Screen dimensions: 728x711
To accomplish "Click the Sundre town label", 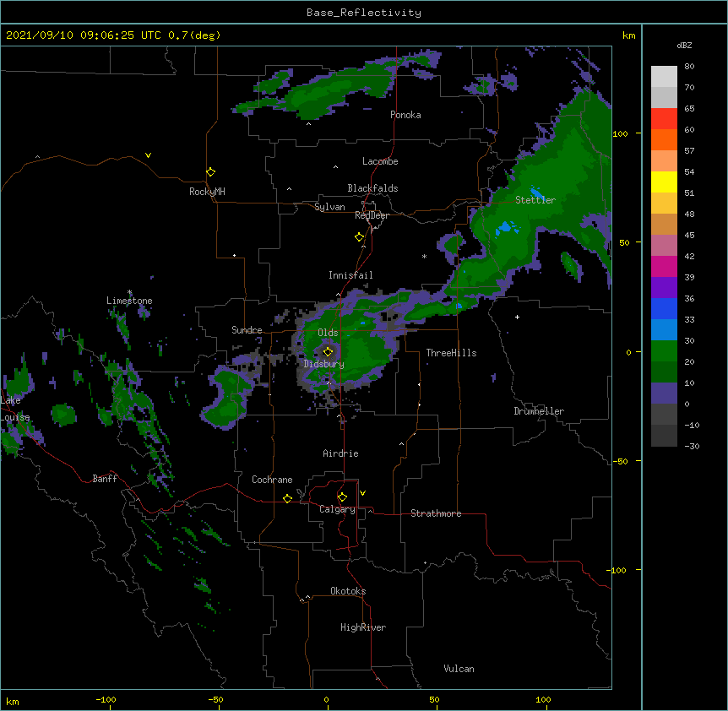I will tap(247, 330).
